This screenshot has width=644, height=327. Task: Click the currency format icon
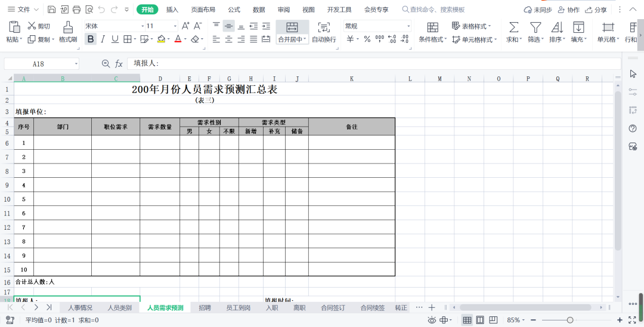click(351, 39)
